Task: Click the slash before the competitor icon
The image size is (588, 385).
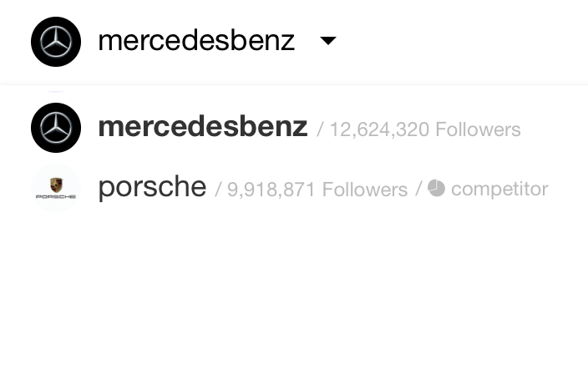Action: click(418, 189)
